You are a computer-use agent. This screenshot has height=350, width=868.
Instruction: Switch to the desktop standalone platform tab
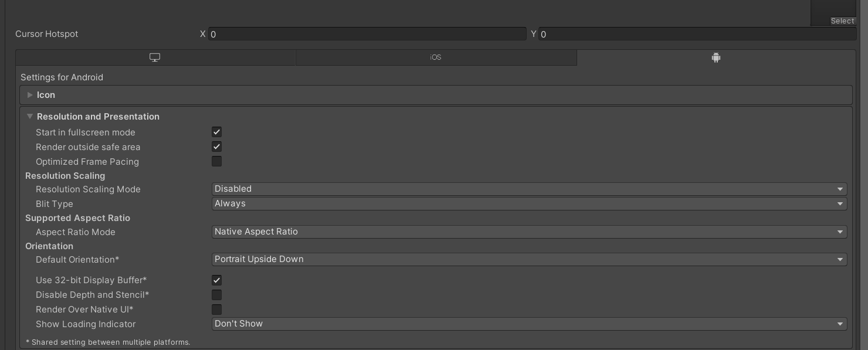tap(155, 57)
